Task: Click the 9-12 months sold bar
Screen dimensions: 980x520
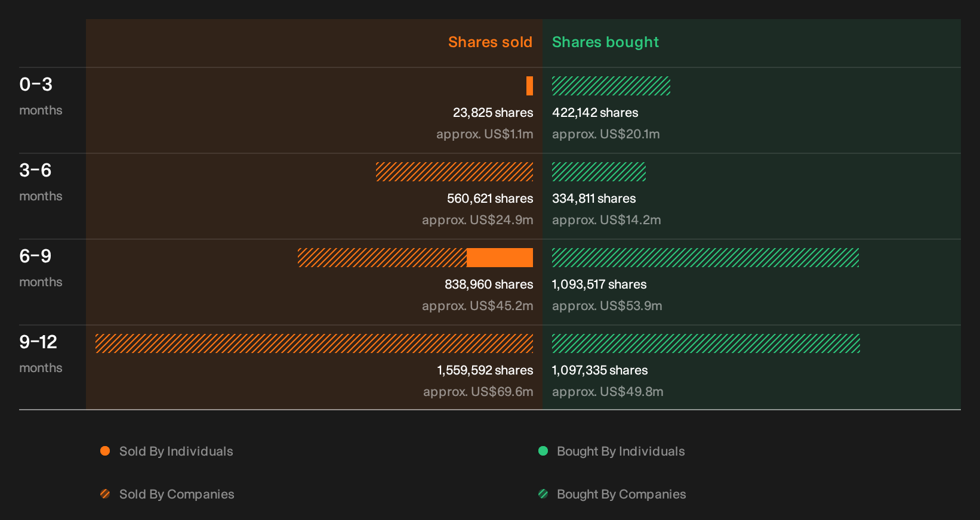Action: 314,343
